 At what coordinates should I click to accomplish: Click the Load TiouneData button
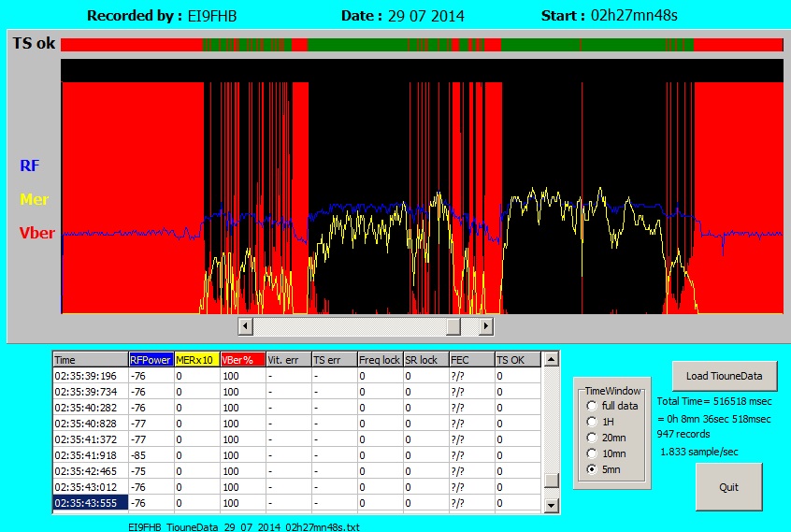pos(725,376)
